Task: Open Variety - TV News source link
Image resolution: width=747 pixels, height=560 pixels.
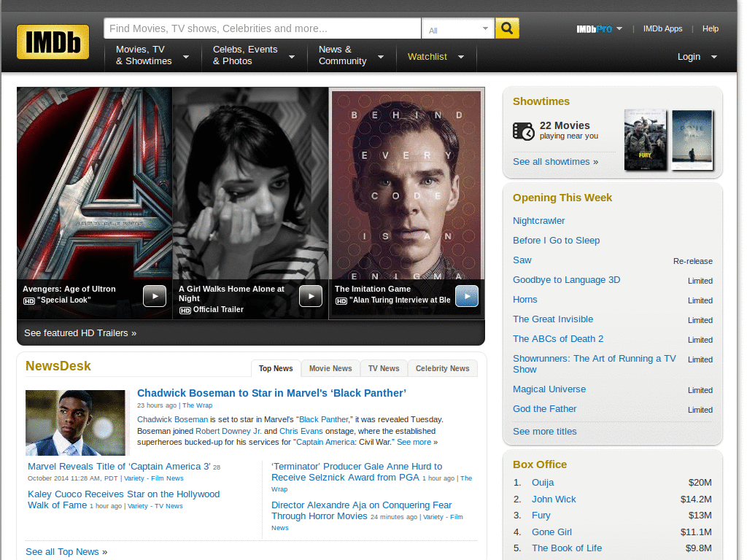Action: [155, 506]
